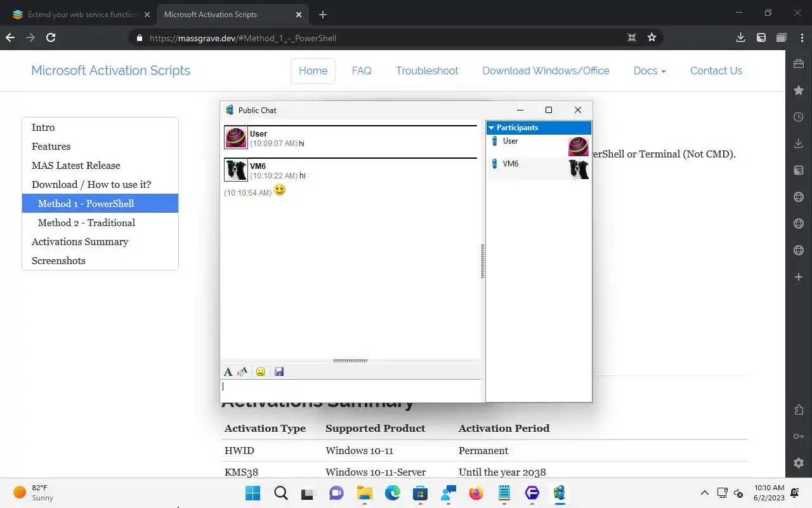
Task: Open sidebar settings gear
Action: (x=799, y=463)
